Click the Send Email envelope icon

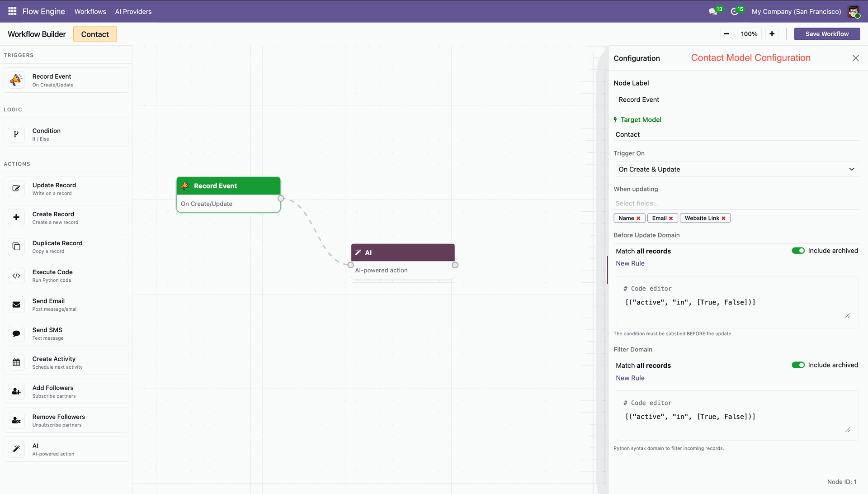tap(16, 304)
